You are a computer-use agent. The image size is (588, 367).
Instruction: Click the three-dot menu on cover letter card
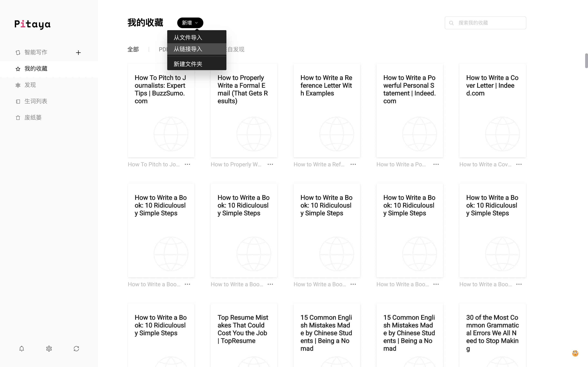pyautogui.click(x=519, y=164)
